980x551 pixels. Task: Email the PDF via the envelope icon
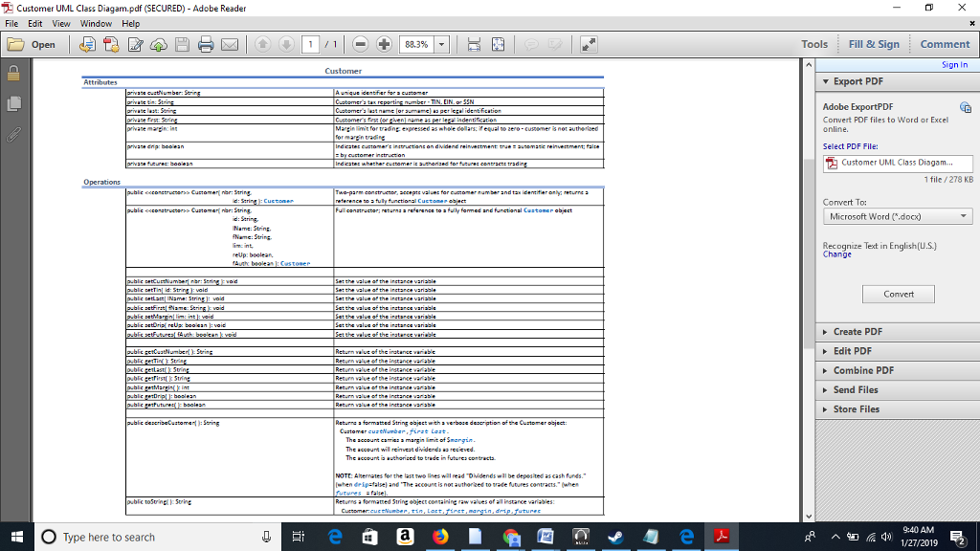[x=230, y=44]
